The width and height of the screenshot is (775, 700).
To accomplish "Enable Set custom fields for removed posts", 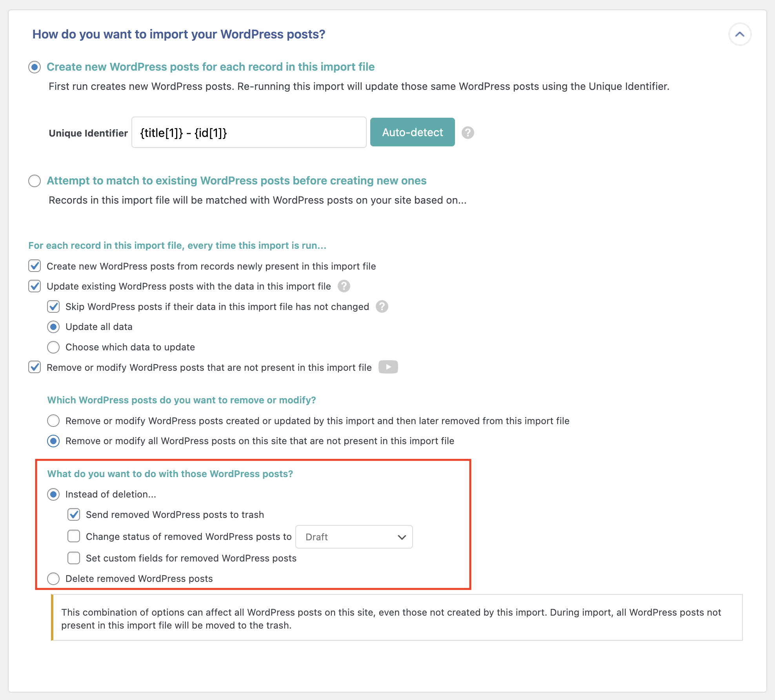I will (x=74, y=558).
